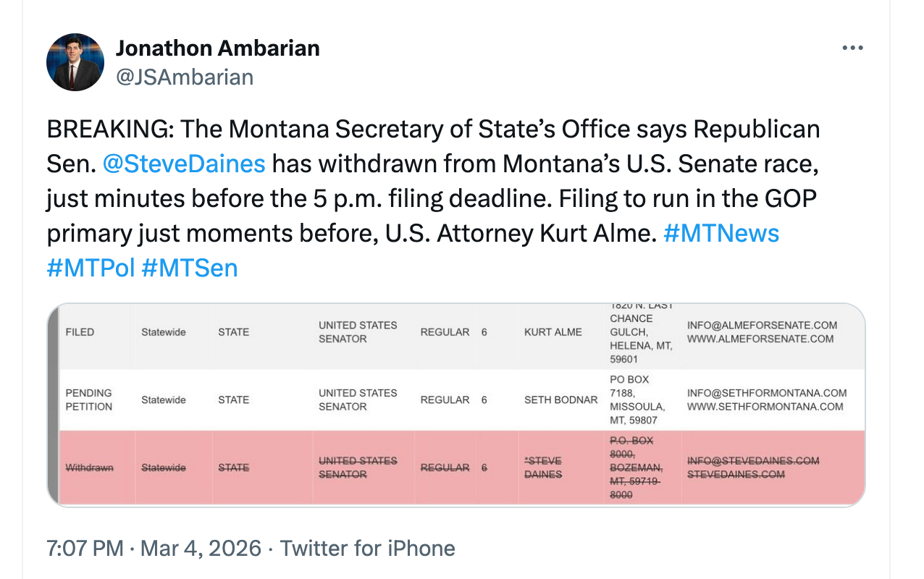This screenshot has height=579, width=924.
Task: Click the #MTNews hashtag
Action: pyautogui.click(x=721, y=233)
